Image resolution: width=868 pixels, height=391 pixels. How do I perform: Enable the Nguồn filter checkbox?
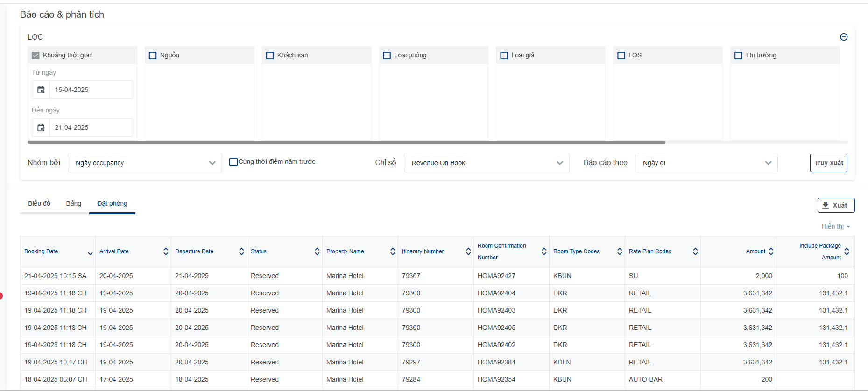(x=153, y=56)
